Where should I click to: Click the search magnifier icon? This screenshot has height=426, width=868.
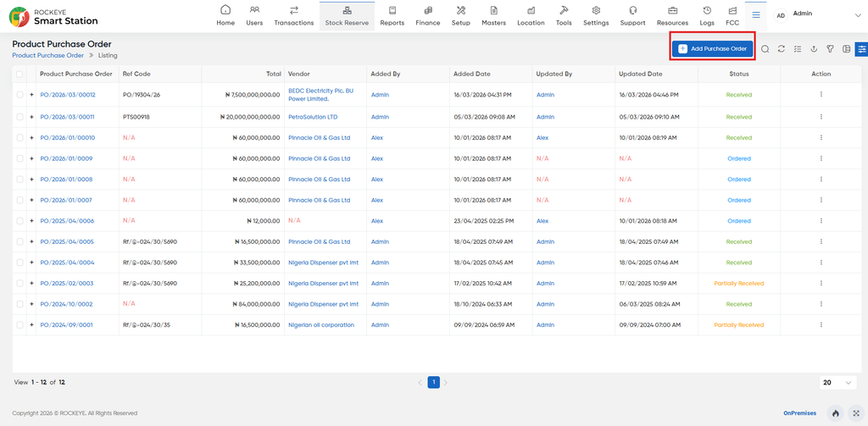coord(765,48)
